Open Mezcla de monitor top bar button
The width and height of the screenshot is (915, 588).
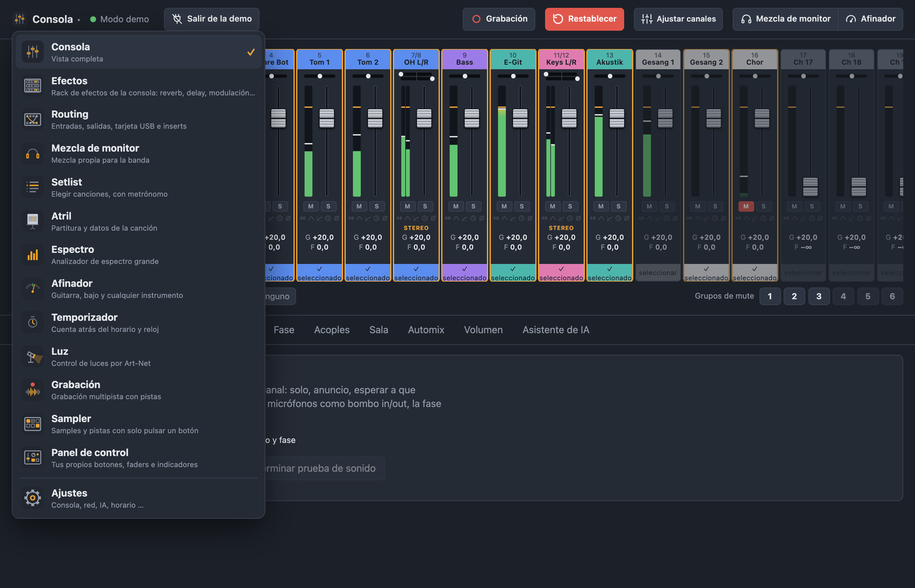(786, 19)
